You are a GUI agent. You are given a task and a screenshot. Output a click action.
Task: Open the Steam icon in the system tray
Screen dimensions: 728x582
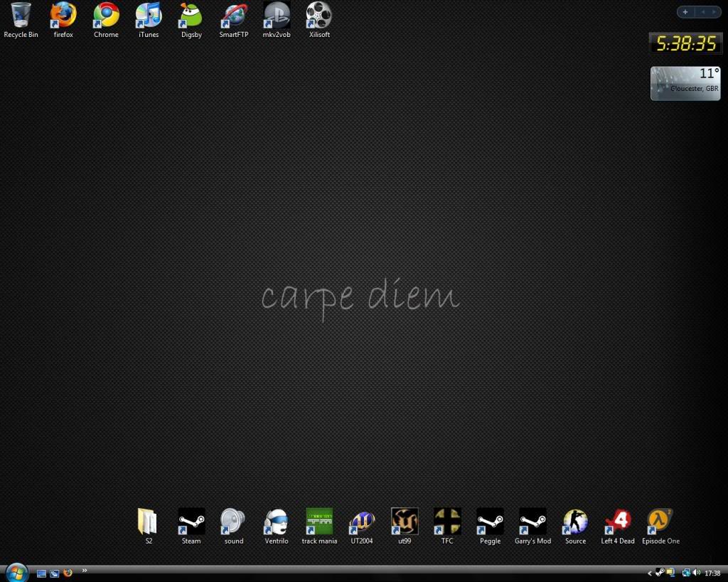point(659,573)
